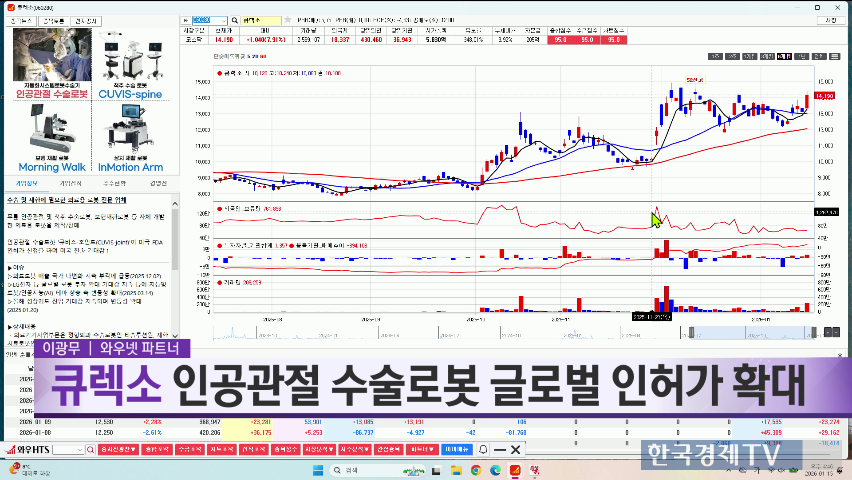Open the third tab in the left panel

click(115, 183)
